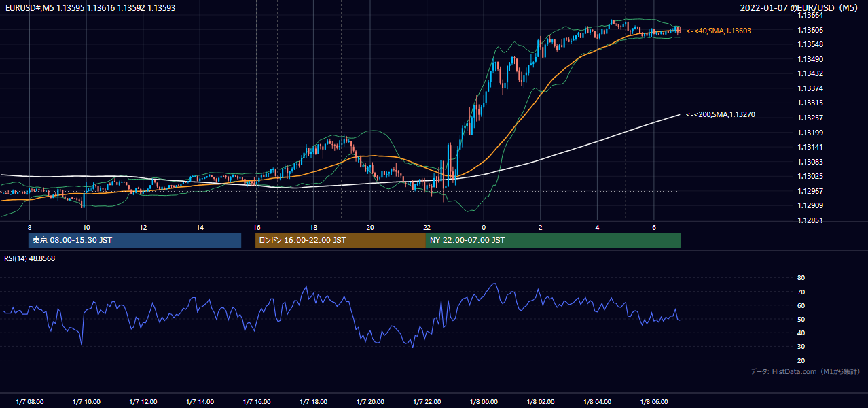Image resolution: width=868 pixels, height=408 pixels.
Task: Click RSI axis level 80
Action: point(801,278)
